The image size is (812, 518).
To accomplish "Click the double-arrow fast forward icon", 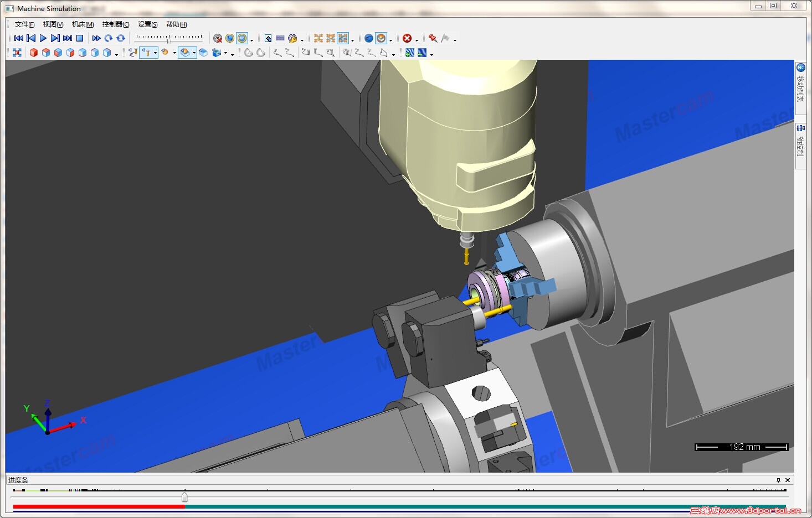I will point(96,38).
